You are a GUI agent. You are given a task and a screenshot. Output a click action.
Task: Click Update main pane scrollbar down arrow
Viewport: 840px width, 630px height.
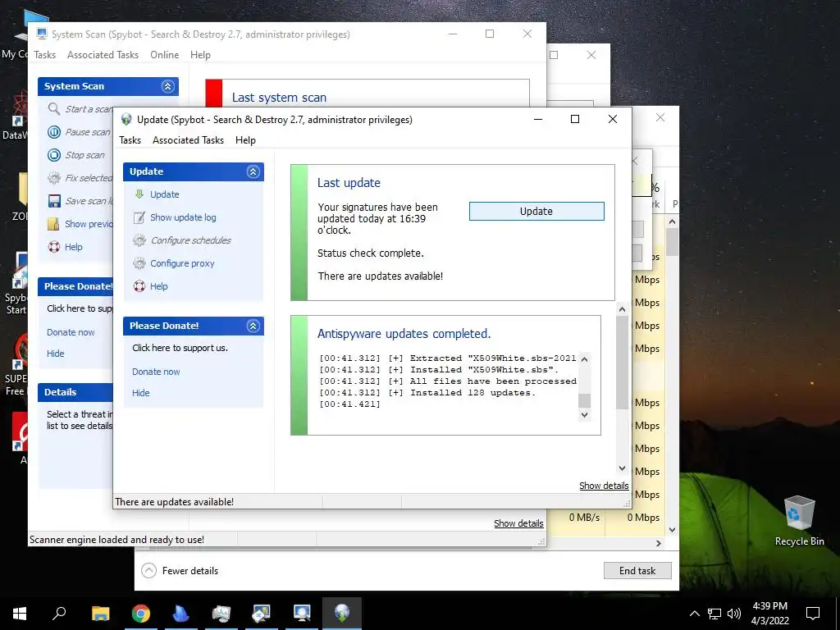pyautogui.click(x=622, y=468)
